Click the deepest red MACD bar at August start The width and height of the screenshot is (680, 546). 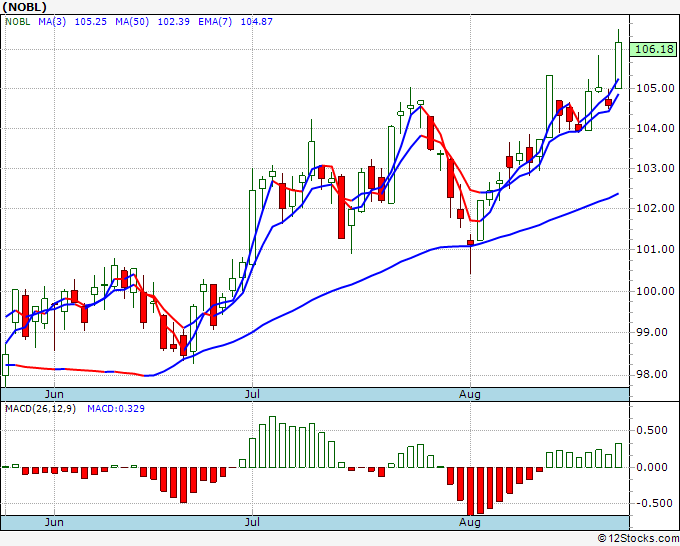pyautogui.click(x=471, y=491)
